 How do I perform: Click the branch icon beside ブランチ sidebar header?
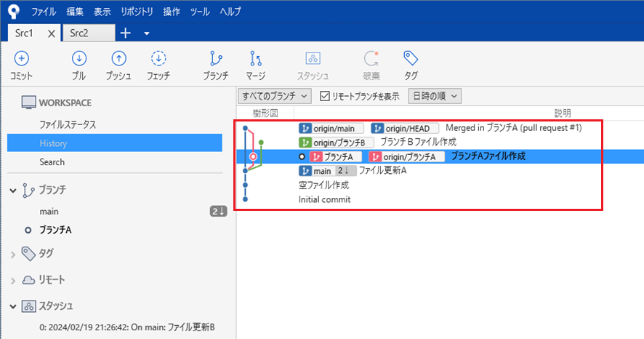pos(28,191)
